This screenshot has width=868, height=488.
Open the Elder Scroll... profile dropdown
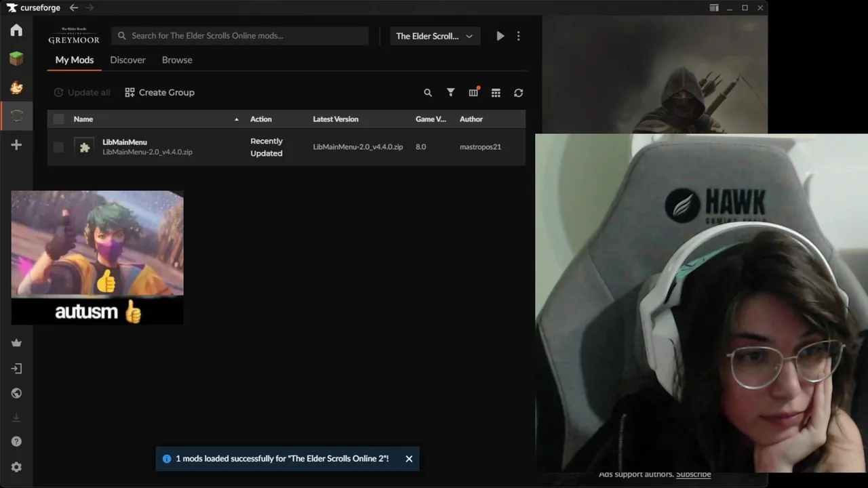[435, 36]
